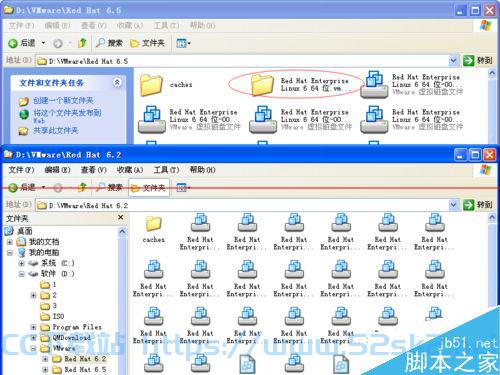
Task: Click 将这个文件夹发布到 Web link
Action: pos(60,116)
